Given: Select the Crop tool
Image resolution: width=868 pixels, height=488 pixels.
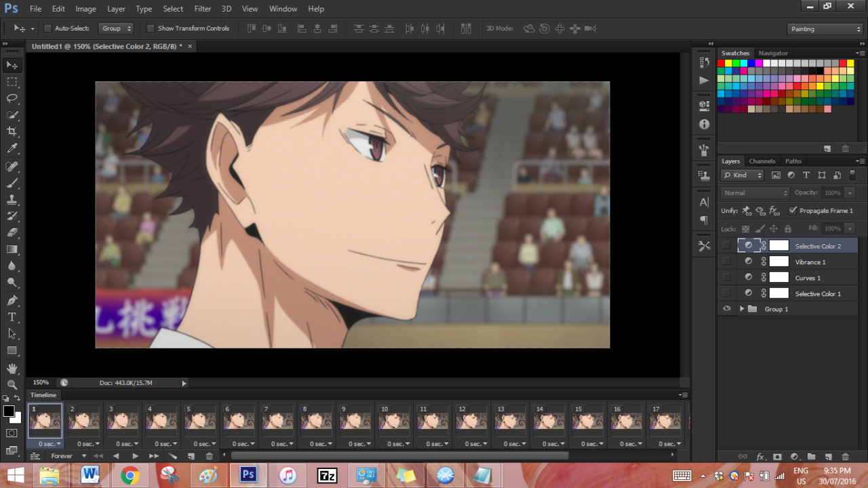Looking at the screenshot, I should (12, 131).
